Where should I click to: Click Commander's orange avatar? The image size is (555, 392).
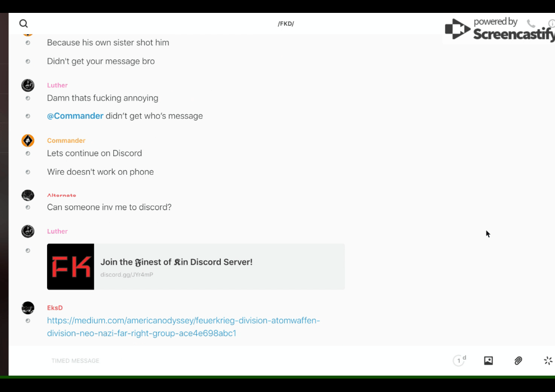point(28,141)
